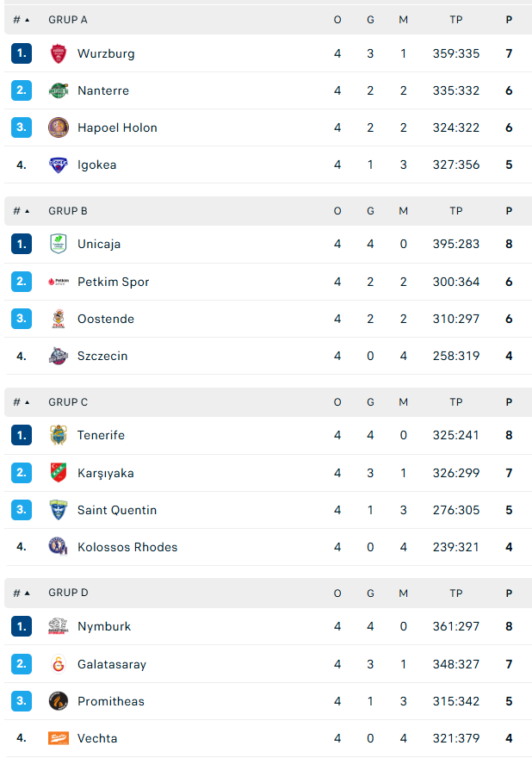The image size is (532, 758).
Task: Click the Galatasaray team logo
Action: click(59, 664)
